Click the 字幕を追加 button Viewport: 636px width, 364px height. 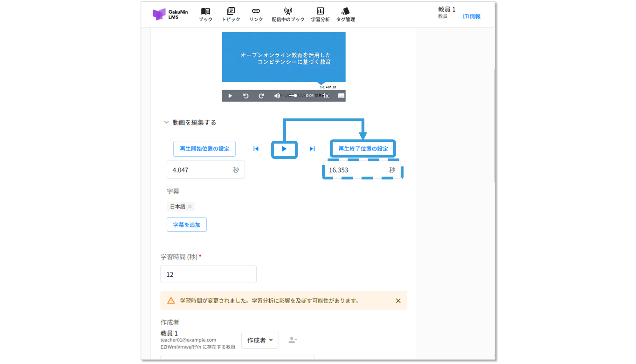[x=187, y=225]
